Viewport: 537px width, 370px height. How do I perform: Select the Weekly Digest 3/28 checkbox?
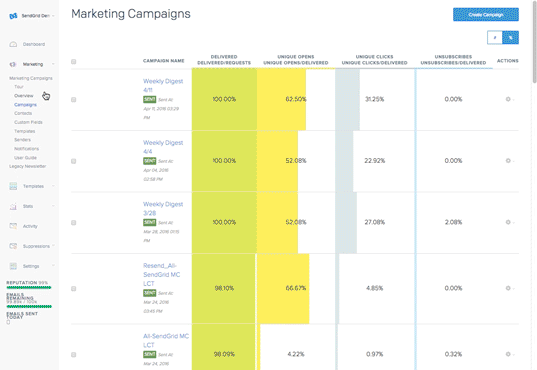tap(74, 223)
